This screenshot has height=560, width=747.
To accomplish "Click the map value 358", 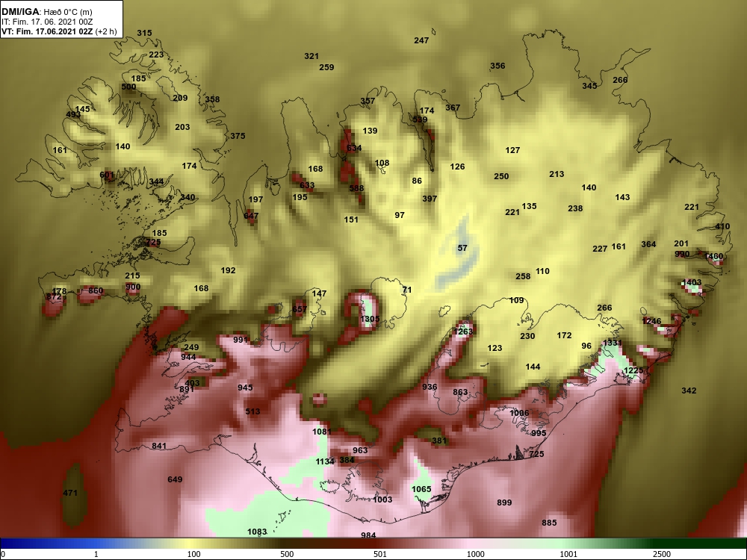I will tap(212, 99).
